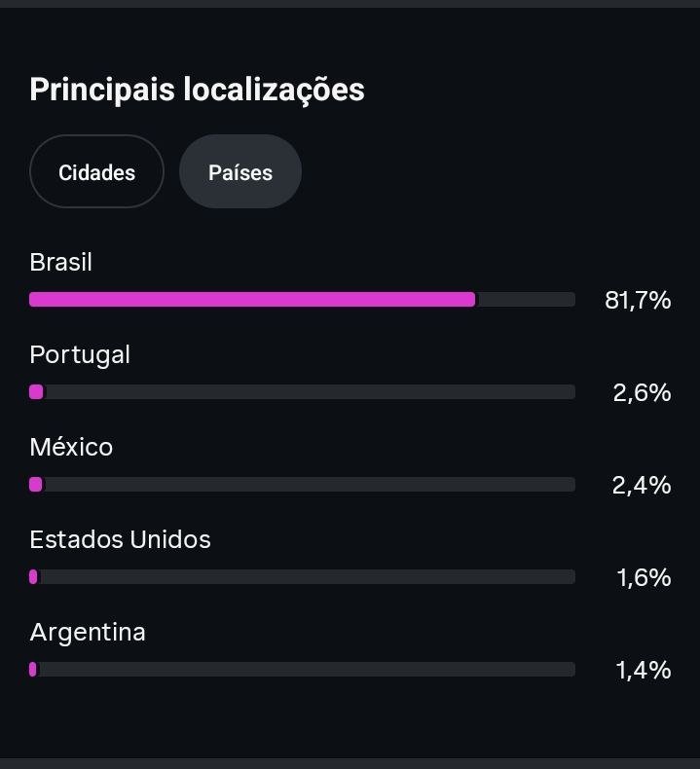
Task: Click the Argentina country label
Action: click(88, 632)
